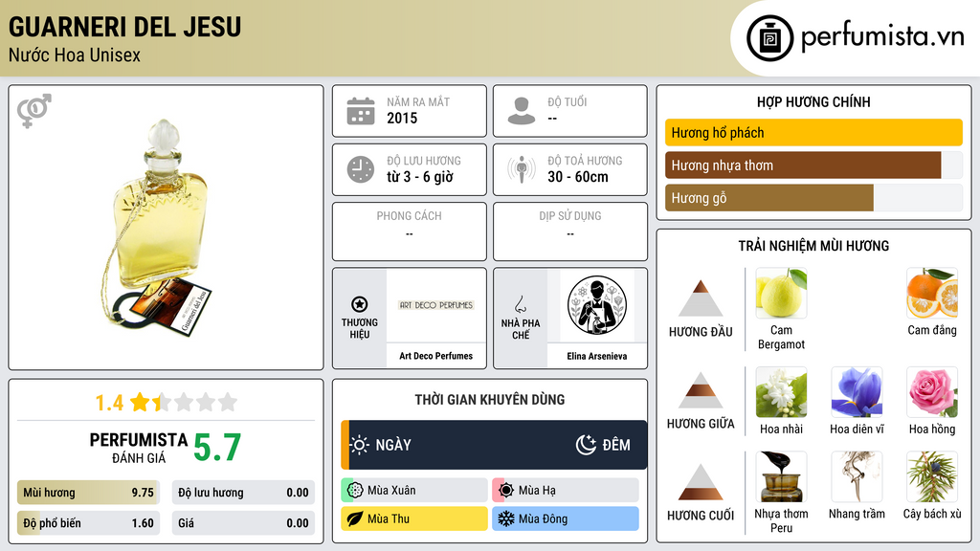Select the Hương hổ phách accord bar
The image size is (980, 551).
[x=813, y=132]
